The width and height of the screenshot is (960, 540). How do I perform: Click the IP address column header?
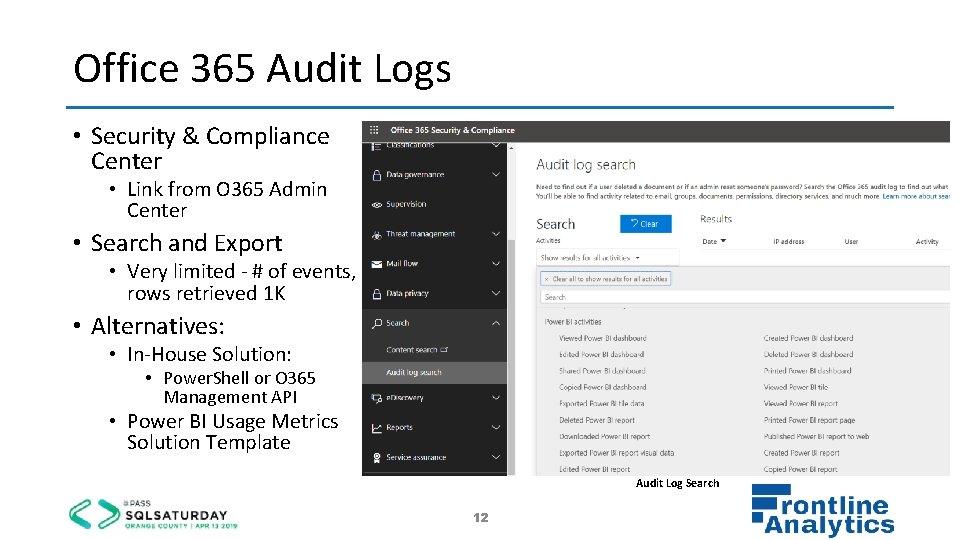click(x=789, y=241)
